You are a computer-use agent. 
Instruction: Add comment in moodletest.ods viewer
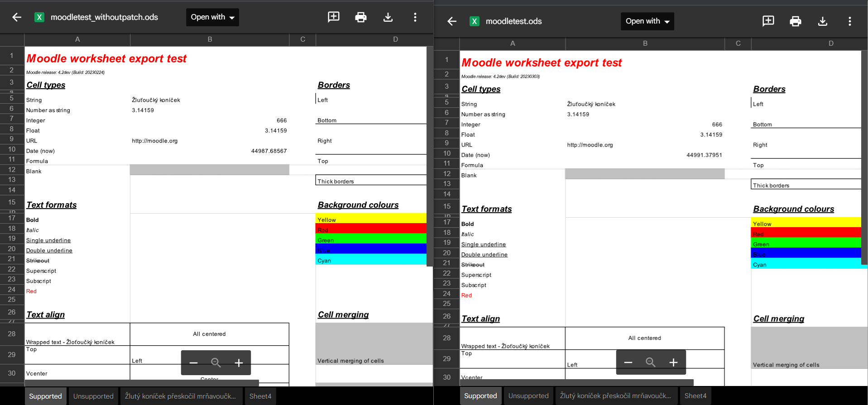[768, 21]
